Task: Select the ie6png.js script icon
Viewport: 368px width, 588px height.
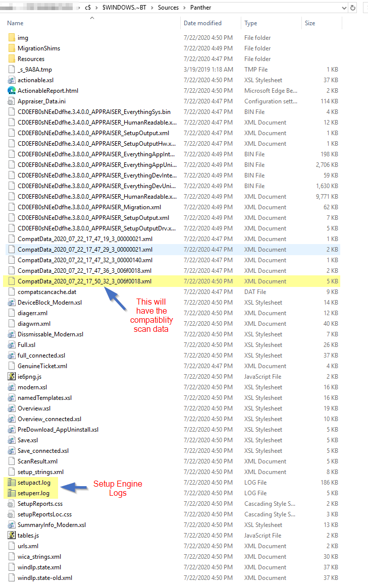Action: [x=12, y=377]
